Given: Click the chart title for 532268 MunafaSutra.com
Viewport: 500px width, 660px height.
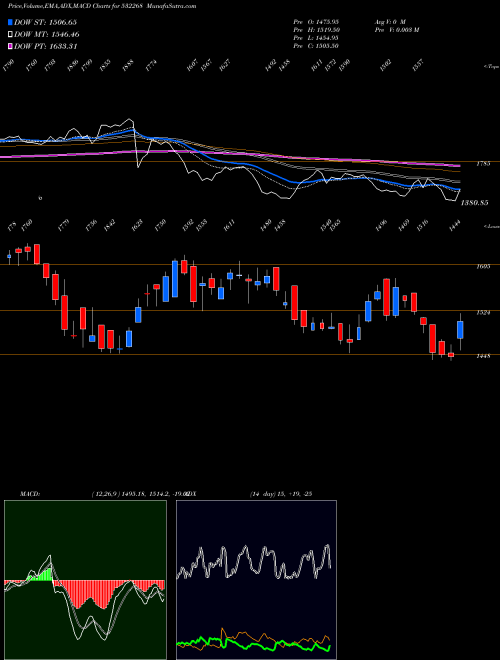Looking at the screenshot, I should click(102, 6).
